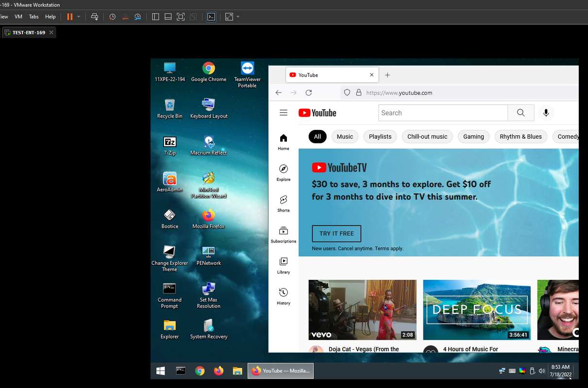Click the magnifier search button on YouTube
The width and height of the screenshot is (588, 388).
tap(521, 113)
